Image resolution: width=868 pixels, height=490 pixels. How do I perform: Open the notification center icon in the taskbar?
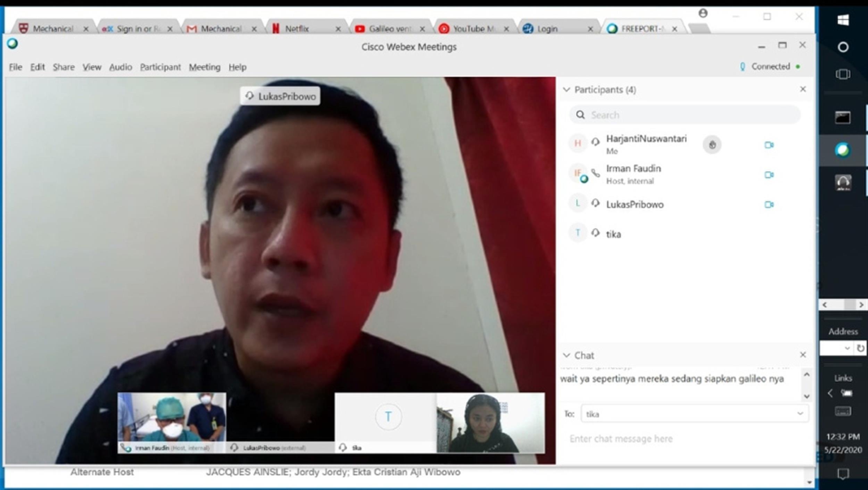843,474
